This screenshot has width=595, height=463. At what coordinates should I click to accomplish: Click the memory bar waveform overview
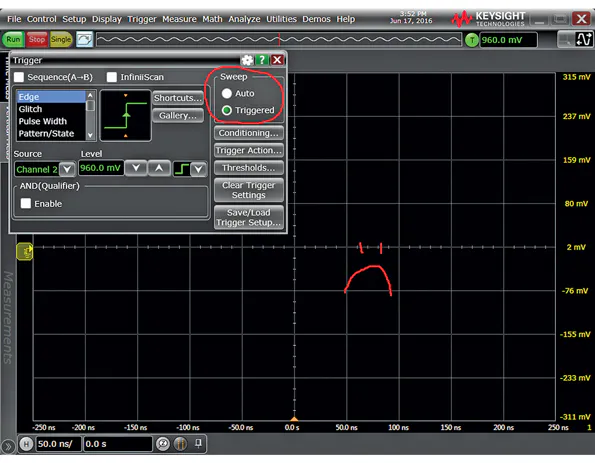coord(279,39)
